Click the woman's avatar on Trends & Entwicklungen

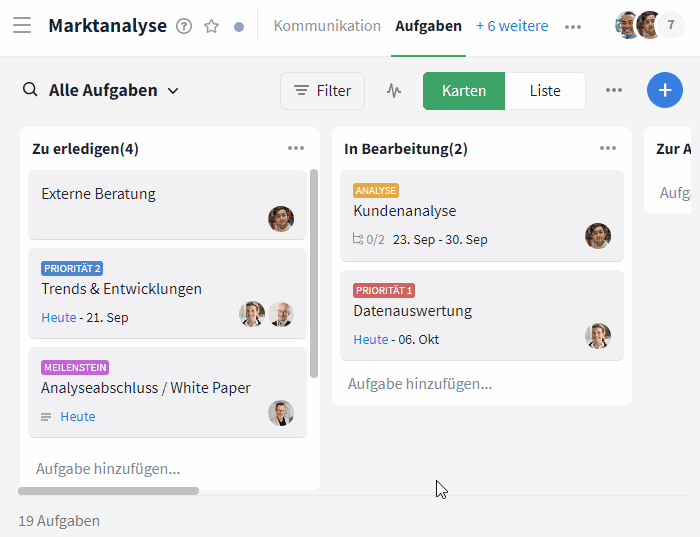[x=252, y=314]
